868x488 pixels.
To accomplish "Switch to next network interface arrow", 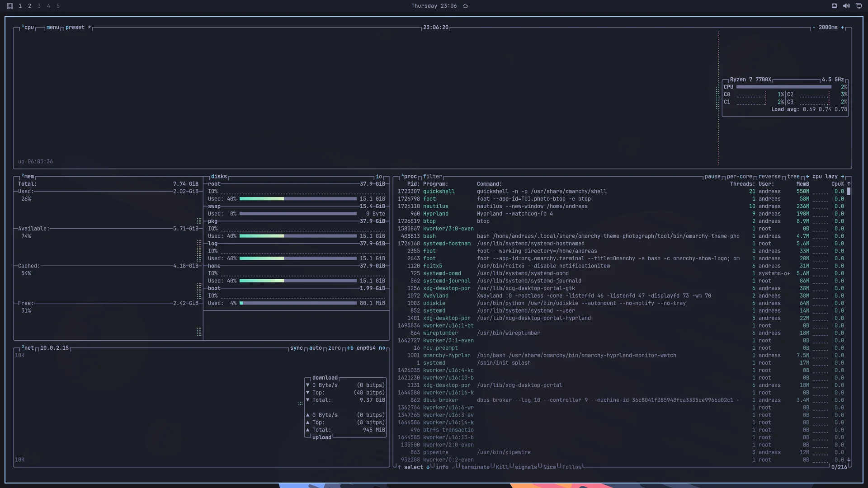I will [382, 348].
